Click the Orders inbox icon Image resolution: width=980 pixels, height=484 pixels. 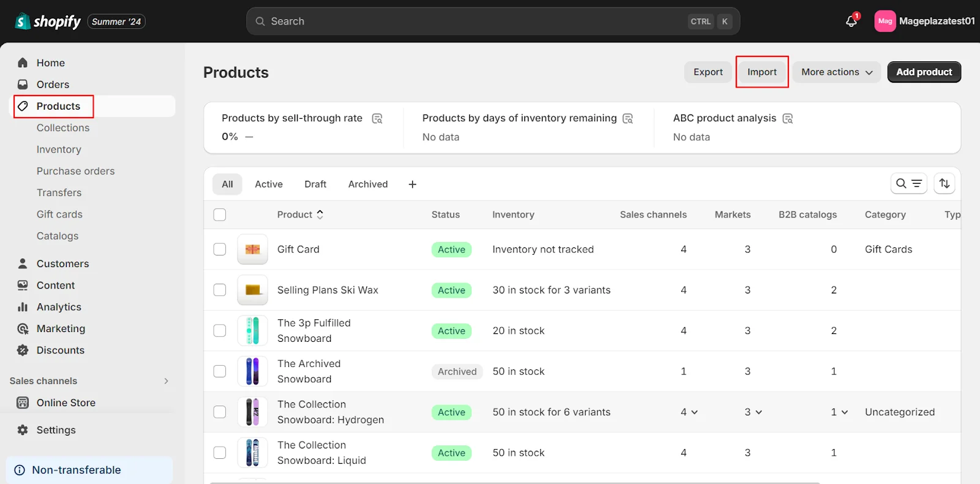tap(23, 85)
